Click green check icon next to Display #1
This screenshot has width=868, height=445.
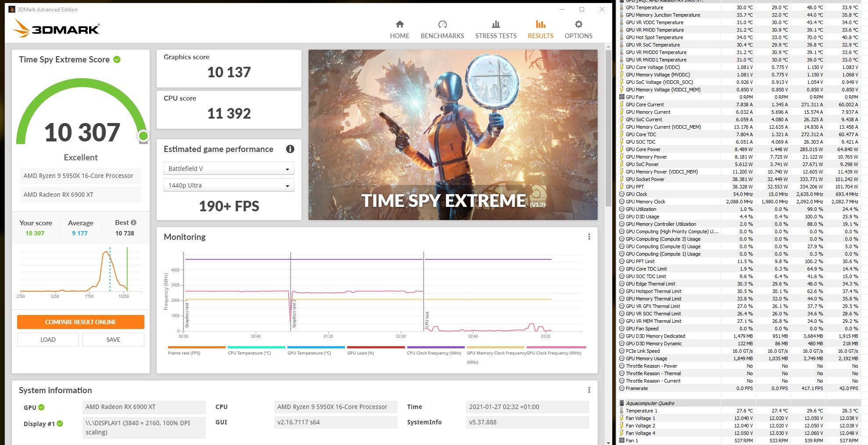(60, 423)
